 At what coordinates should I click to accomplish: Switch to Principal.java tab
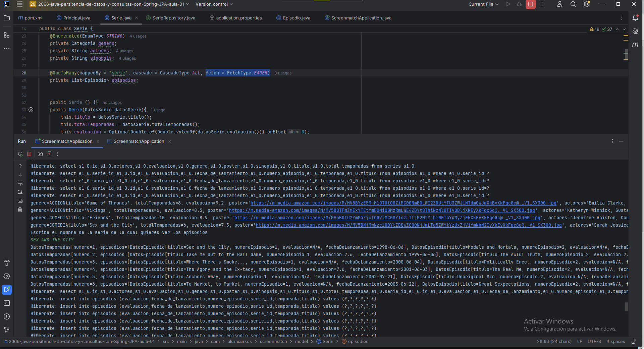click(x=73, y=18)
